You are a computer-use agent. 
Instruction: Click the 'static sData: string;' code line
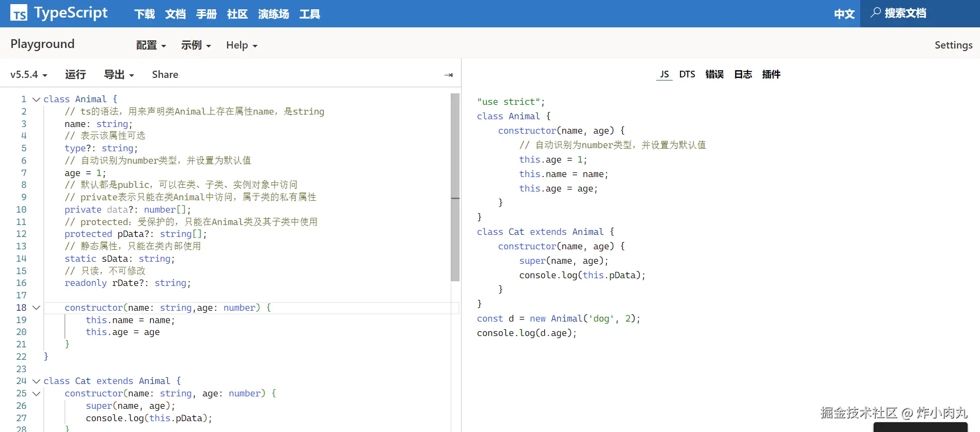[120, 259]
